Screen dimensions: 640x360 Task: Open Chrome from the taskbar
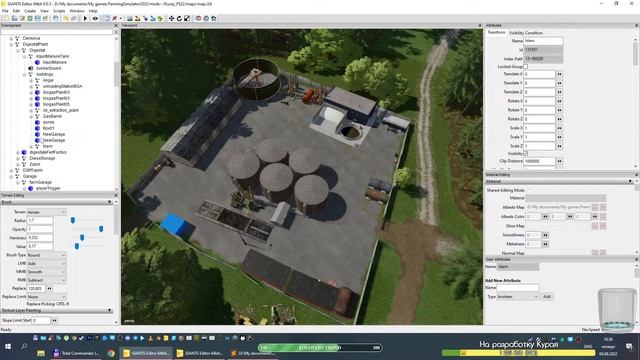coord(111,353)
